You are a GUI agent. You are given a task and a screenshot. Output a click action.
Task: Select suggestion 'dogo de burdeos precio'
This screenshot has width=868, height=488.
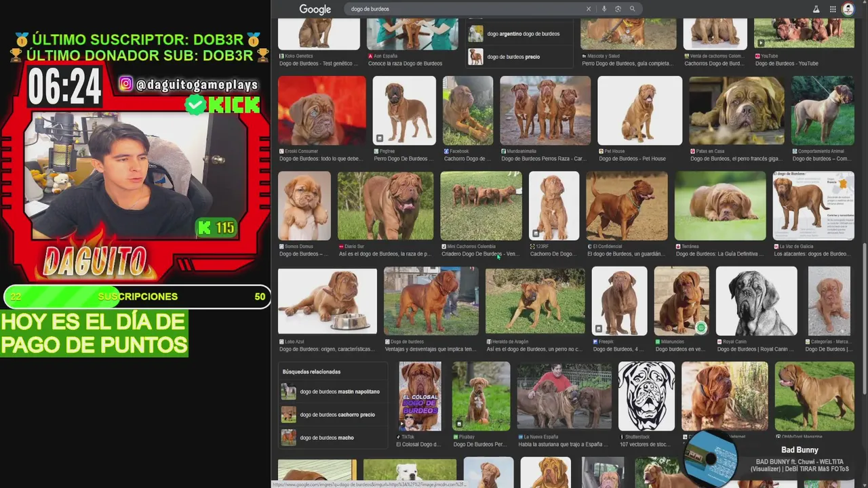point(519,57)
